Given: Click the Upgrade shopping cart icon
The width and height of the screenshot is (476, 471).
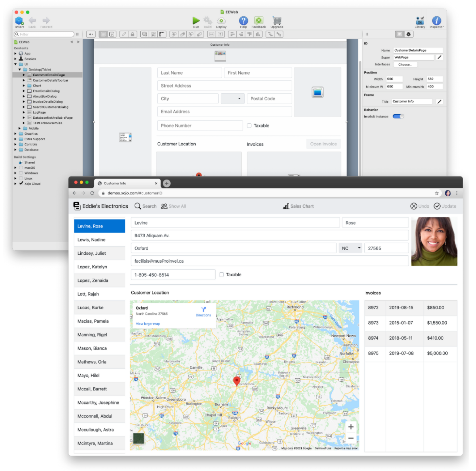Looking at the screenshot, I should [277, 21].
